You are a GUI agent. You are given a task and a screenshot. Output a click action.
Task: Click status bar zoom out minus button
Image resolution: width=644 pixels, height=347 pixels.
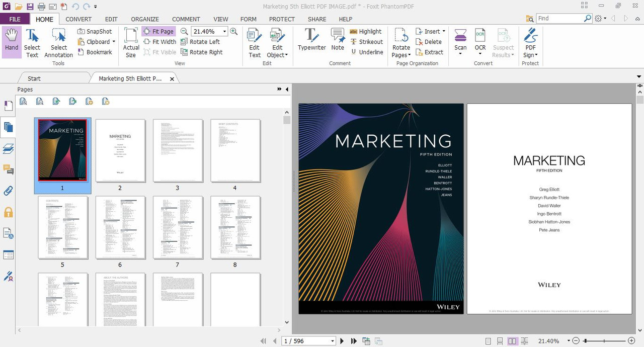576,341
